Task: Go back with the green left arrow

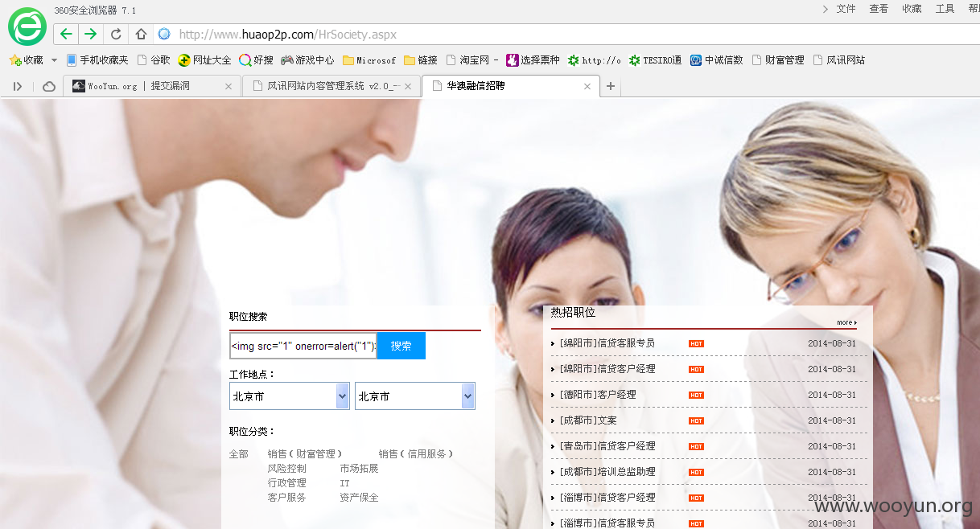Action: click(x=67, y=34)
